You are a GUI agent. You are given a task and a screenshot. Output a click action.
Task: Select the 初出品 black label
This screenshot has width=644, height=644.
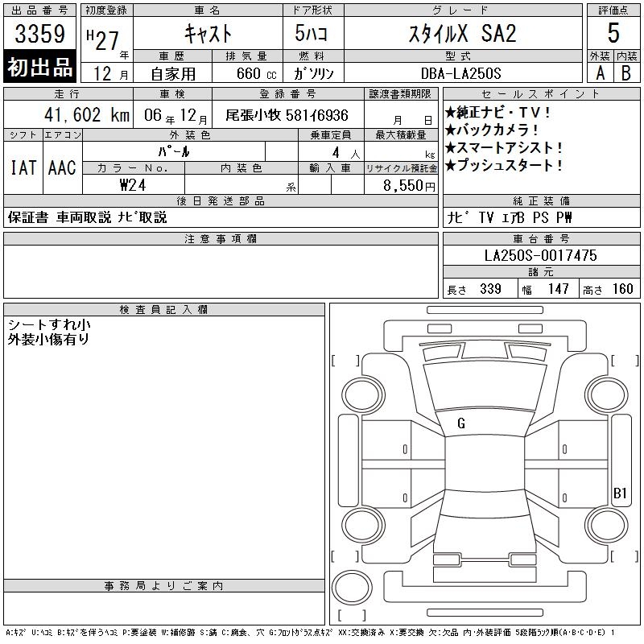[x=39, y=67]
